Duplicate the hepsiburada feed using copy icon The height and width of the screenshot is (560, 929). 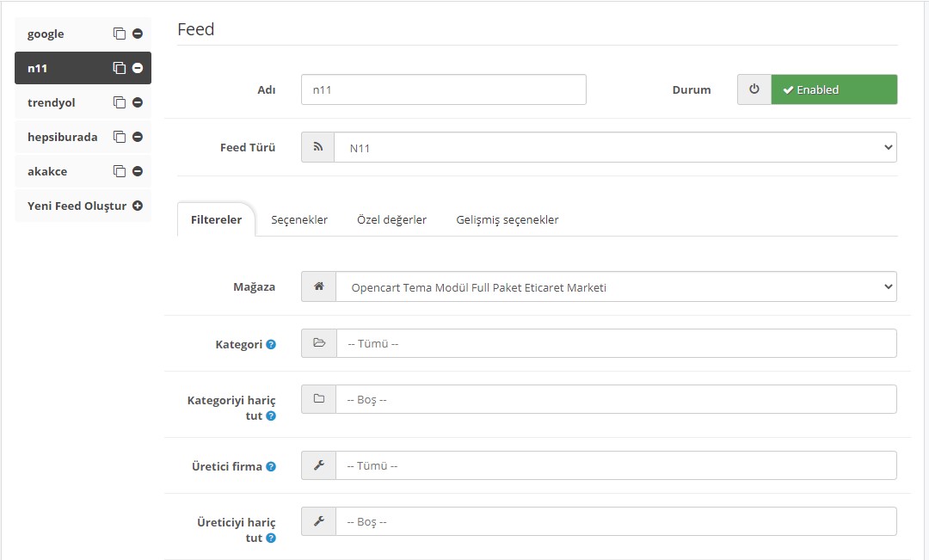coord(120,137)
